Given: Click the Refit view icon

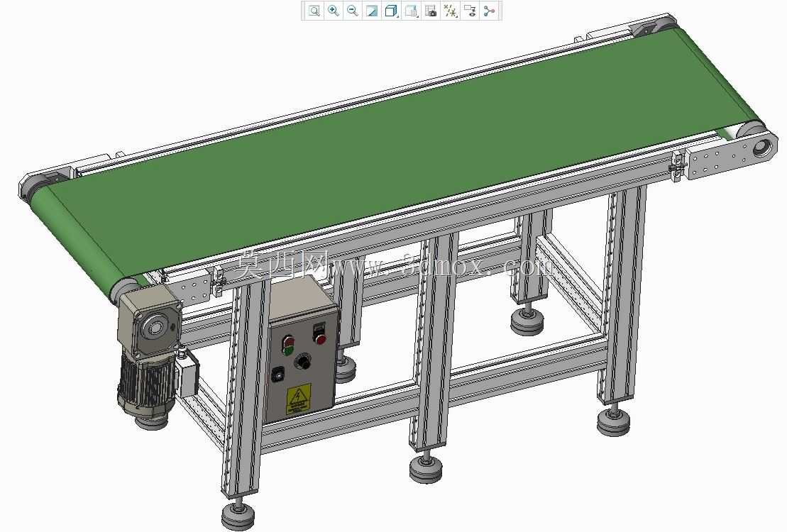Looking at the screenshot, I should 314,11.
